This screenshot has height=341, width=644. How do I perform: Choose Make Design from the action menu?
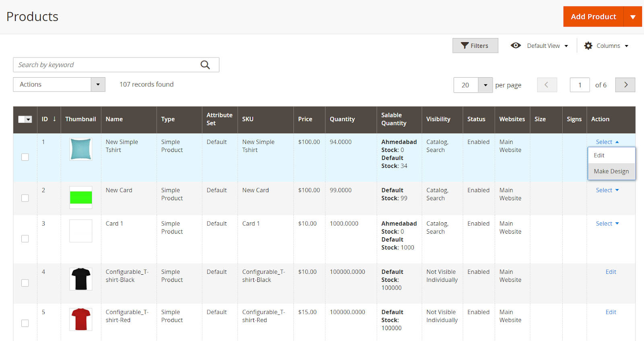pos(611,171)
